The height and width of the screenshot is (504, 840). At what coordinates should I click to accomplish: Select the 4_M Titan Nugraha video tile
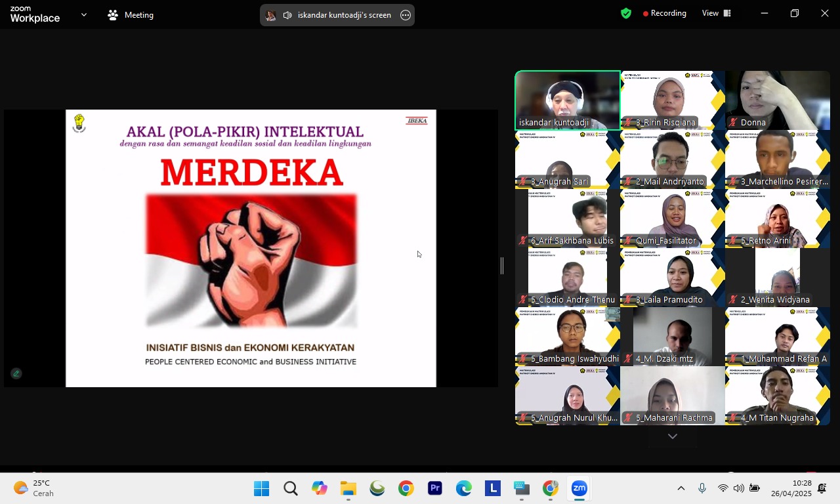(778, 396)
